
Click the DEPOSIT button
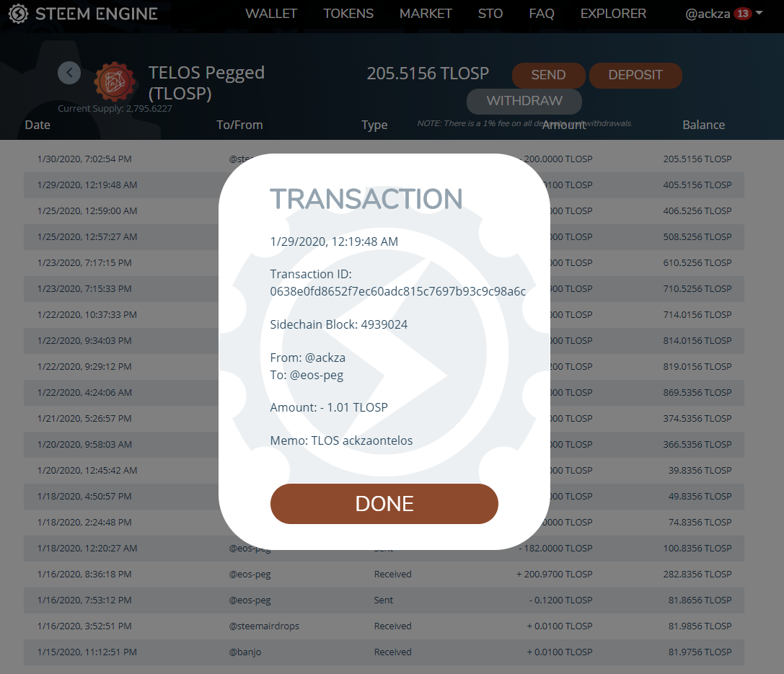pyautogui.click(x=635, y=75)
